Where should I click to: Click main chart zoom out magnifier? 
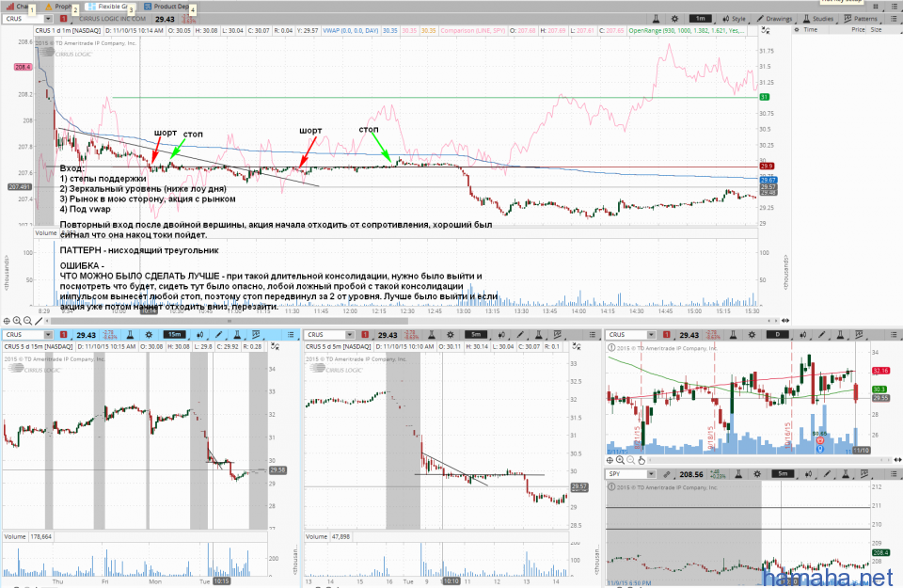pos(27,321)
